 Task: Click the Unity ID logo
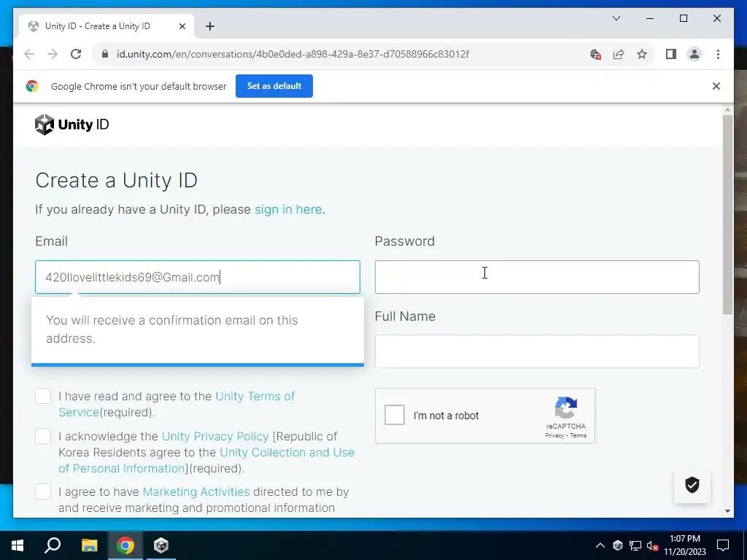pyautogui.click(x=72, y=125)
